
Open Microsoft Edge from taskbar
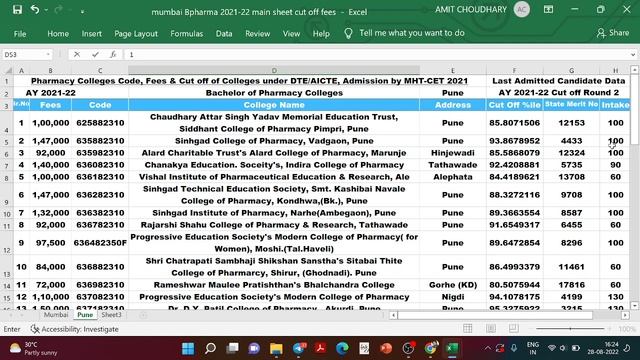342,348
